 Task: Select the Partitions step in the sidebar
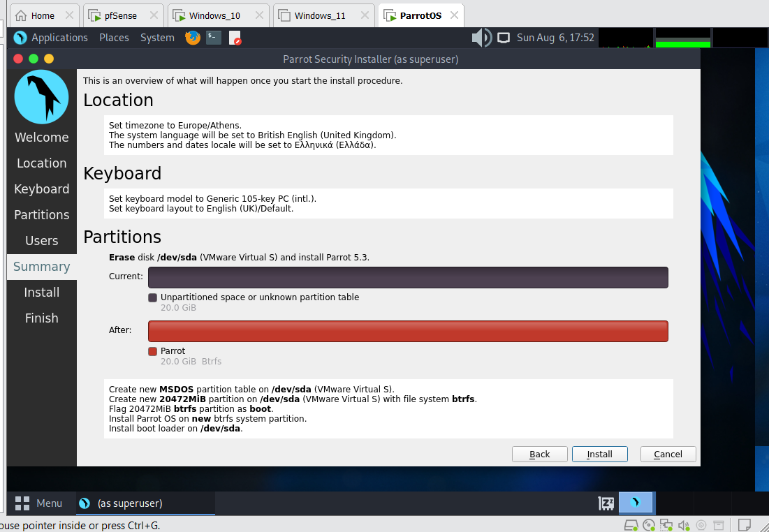(42, 215)
